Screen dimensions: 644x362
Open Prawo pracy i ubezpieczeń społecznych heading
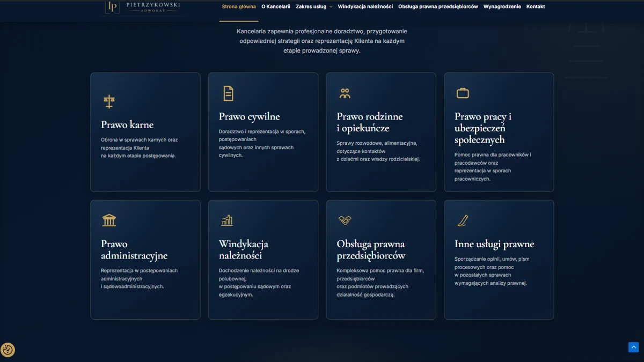(x=483, y=128)
